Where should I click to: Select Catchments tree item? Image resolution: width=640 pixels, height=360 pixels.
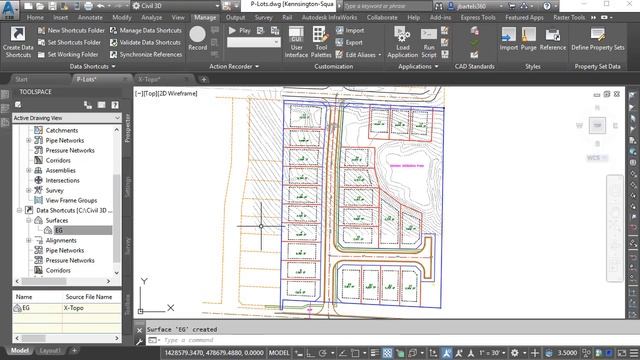pos(62,130)
